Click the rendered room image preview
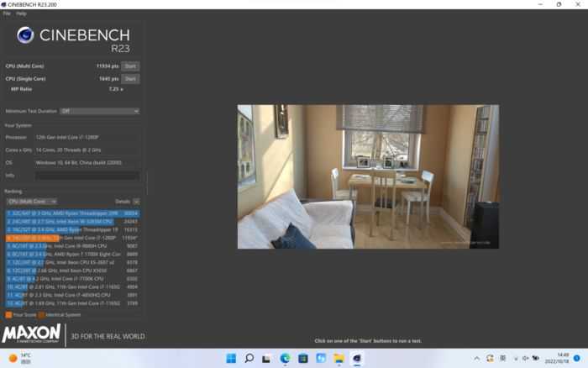The height and width of the screenshot is (368, 588). click(x=367, y=176)
